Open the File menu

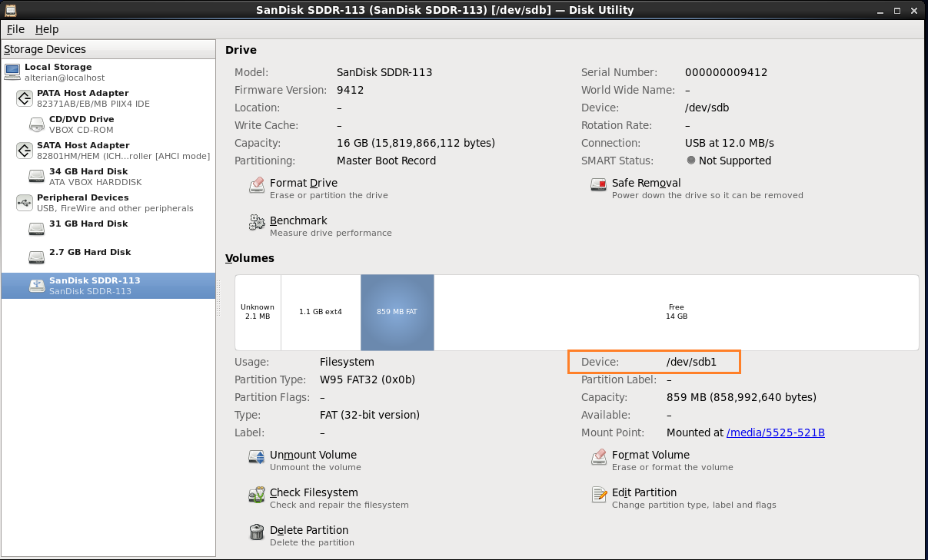(x=15, y=29)
